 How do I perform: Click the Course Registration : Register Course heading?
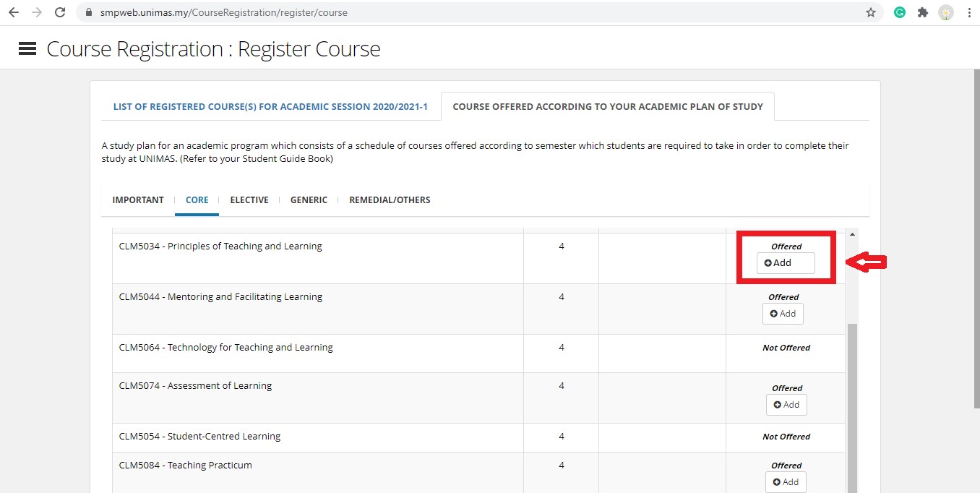tap(213, 49)
